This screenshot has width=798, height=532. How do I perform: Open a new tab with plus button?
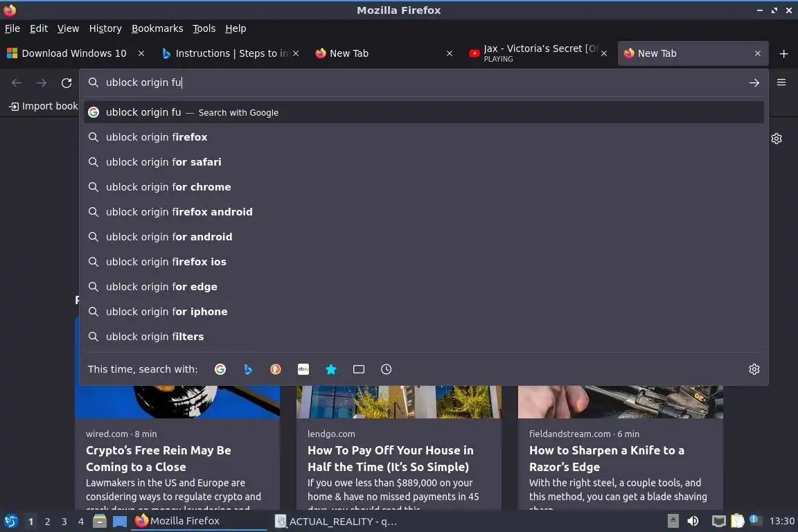pyautogui.click(x=783, y=53)
